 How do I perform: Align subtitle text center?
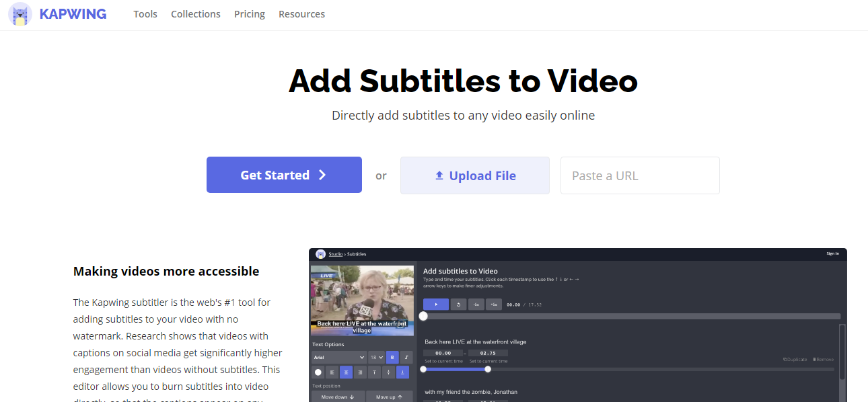(347, 372)
